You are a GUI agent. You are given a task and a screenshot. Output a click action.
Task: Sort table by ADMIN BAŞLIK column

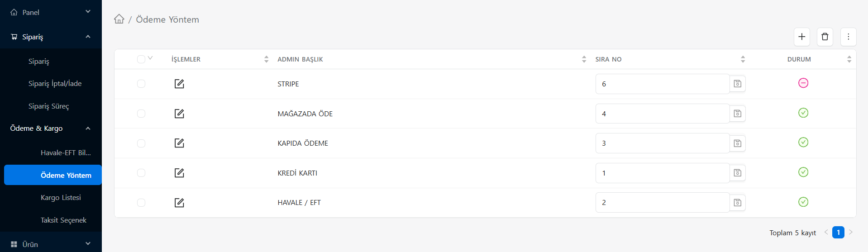(x=300, y=59)
